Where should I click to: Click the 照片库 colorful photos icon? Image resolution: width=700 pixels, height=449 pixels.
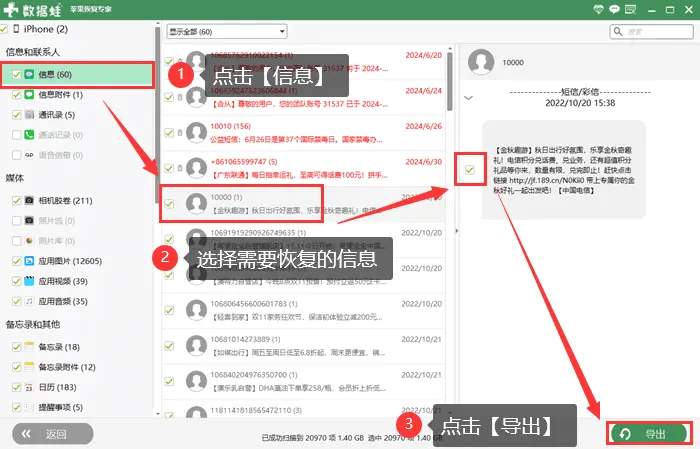[x=29, y=241]
